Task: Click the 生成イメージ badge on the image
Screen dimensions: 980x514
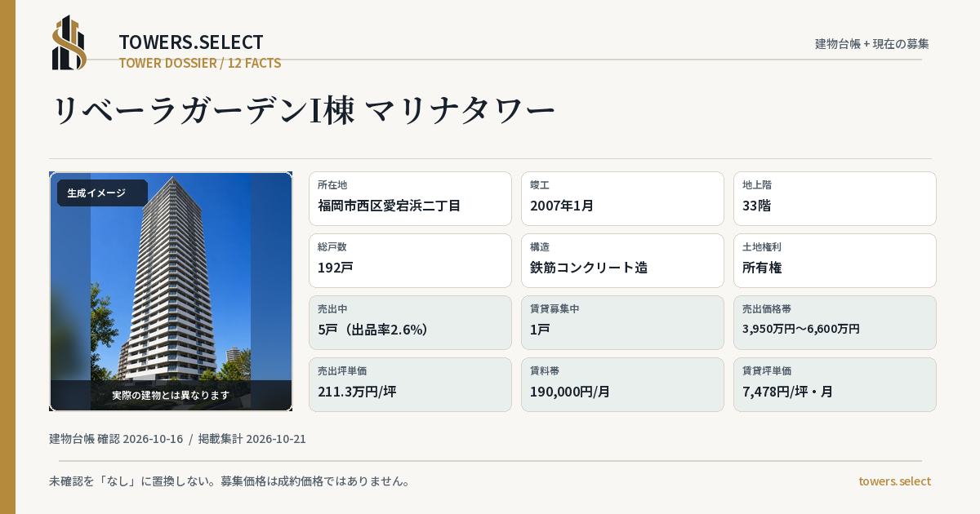Action: [102, 193]
